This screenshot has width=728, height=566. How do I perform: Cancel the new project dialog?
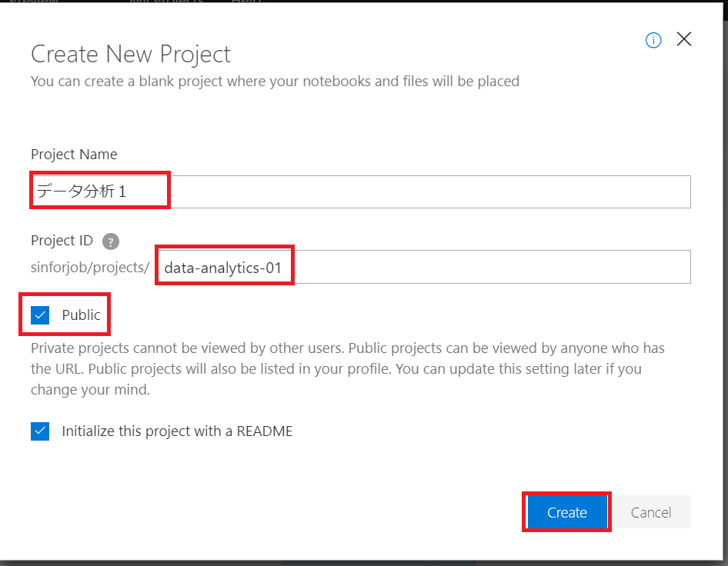(x=650, y=512)
